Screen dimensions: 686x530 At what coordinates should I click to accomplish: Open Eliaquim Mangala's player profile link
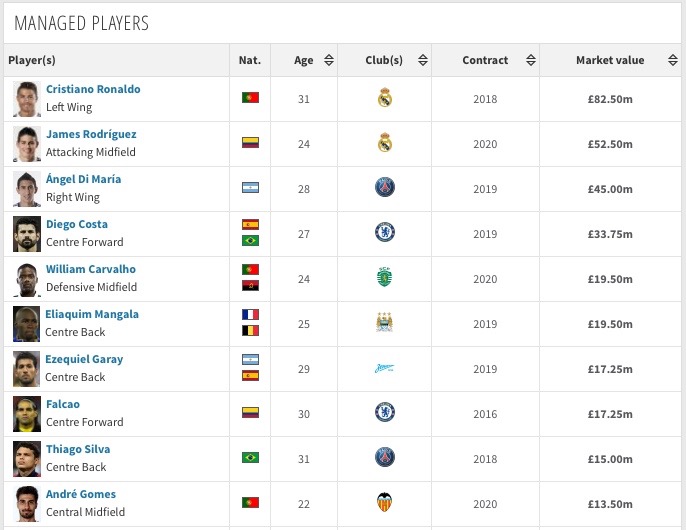92,314
